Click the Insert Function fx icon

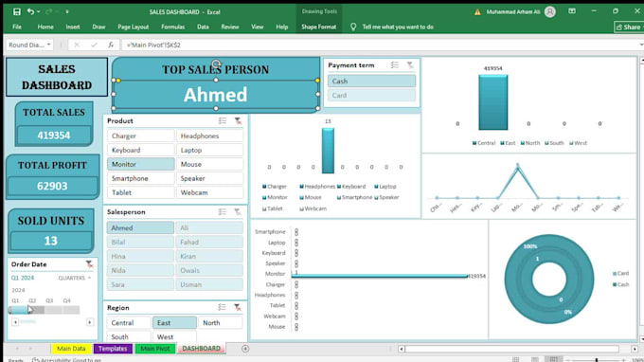111,45
